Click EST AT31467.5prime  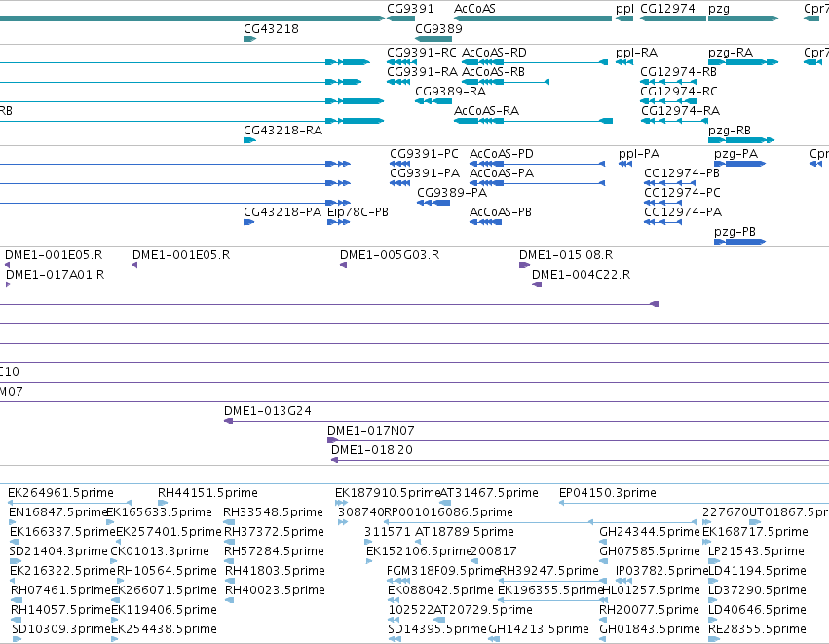click(x=488, y=493)
